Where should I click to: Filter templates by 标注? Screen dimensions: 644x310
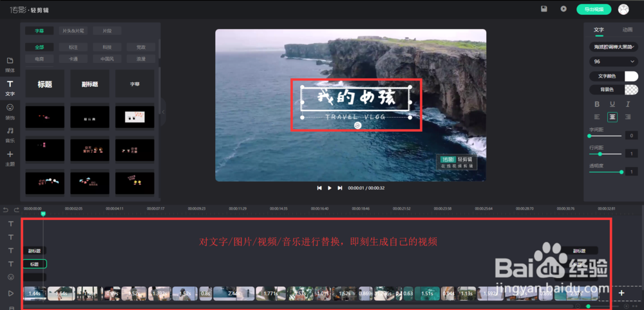tap(73, 47)
